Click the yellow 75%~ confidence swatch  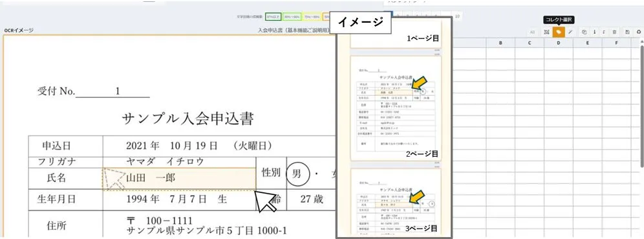(311, 17)
